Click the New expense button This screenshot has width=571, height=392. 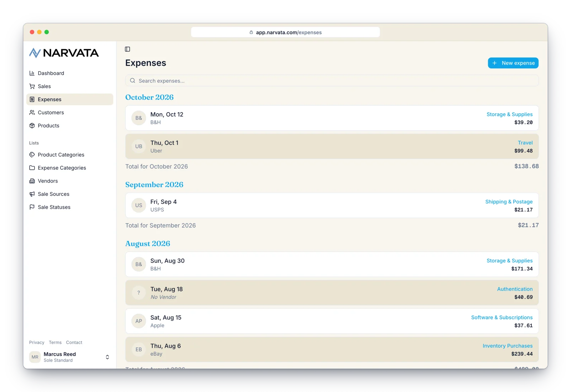[513, 63]
